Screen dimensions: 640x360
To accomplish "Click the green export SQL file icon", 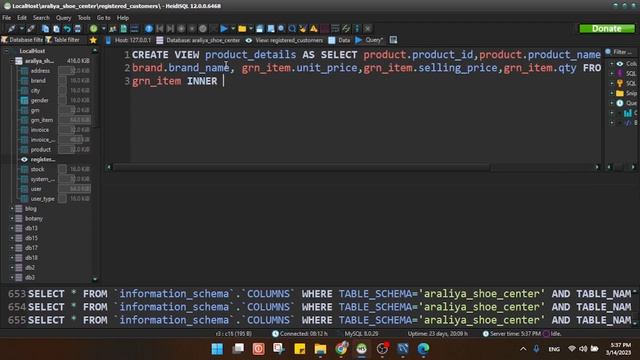I will click(x=124, y=29).
